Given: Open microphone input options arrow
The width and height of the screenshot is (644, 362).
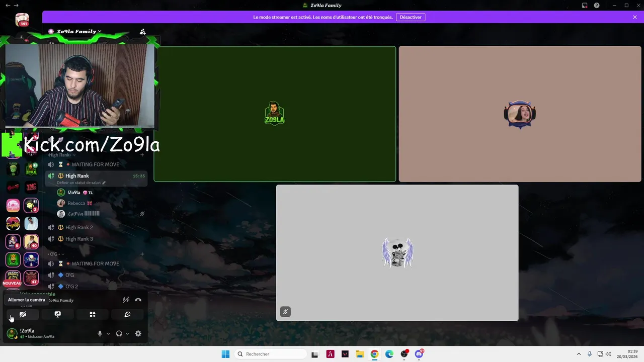Looking at the screenshot, I should click(x=108, y=333).
